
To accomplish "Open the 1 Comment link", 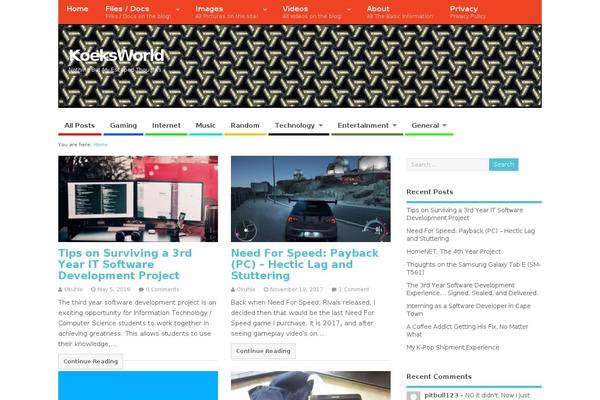I will coord(354,289).
